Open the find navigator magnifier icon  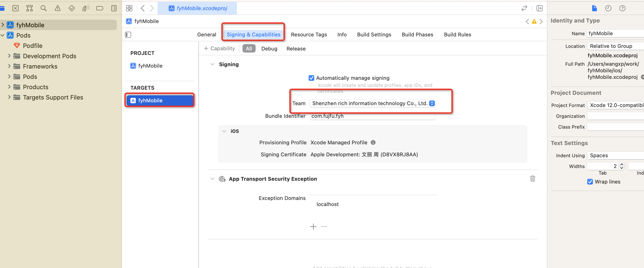[x=43, y=8]
